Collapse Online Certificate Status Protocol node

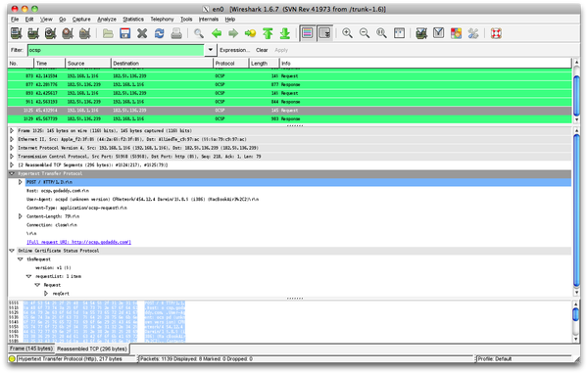[12, 251]
